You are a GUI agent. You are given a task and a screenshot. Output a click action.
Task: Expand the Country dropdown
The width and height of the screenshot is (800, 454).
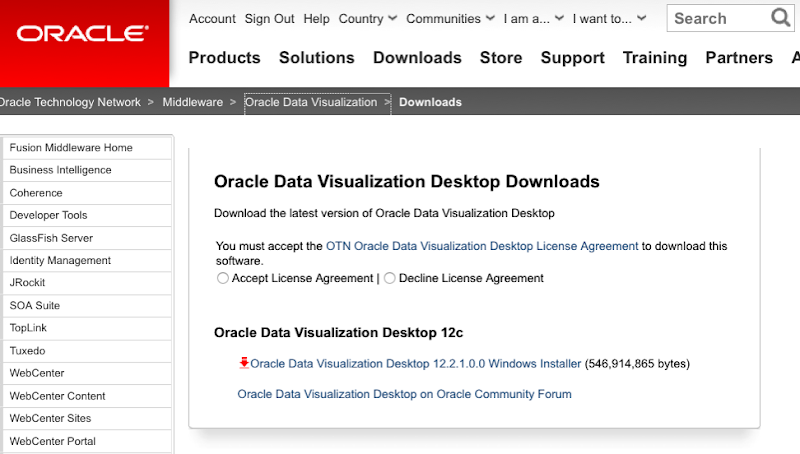pyautogui.click(x=368, y=18)
